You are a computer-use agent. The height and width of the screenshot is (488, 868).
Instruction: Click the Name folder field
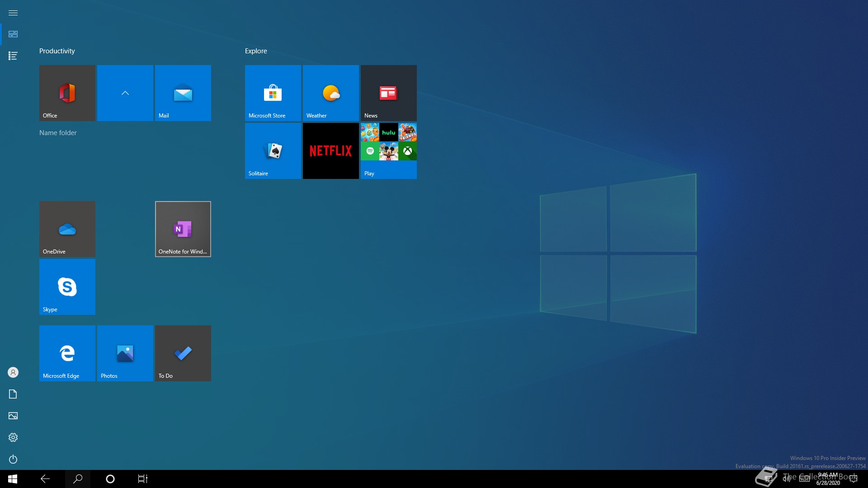click(x=58, y=133)
